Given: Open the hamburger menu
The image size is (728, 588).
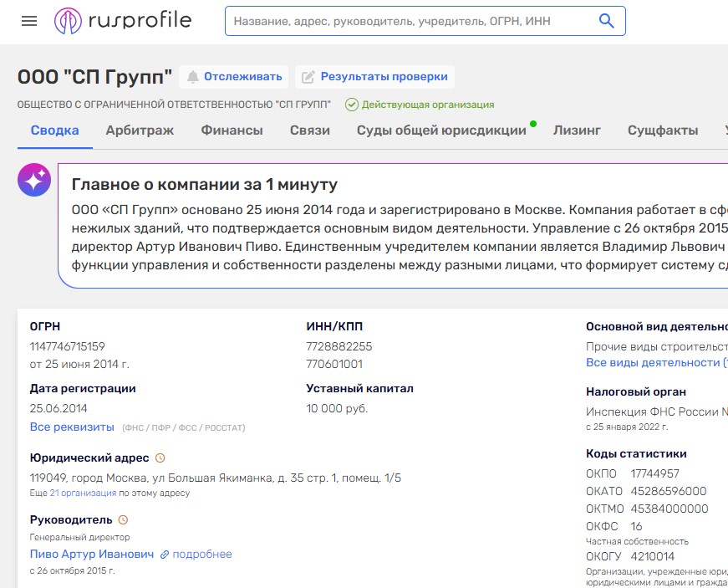Looking at the screenshot, I should tap(29, 21).
